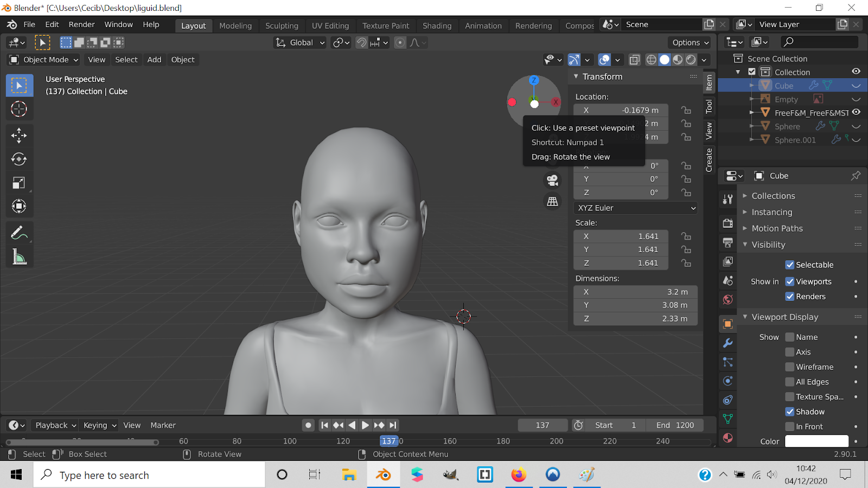The image size is (868, 488).
Task: Switch to the UV Editing workspace tab
Action: coord(330,25)
